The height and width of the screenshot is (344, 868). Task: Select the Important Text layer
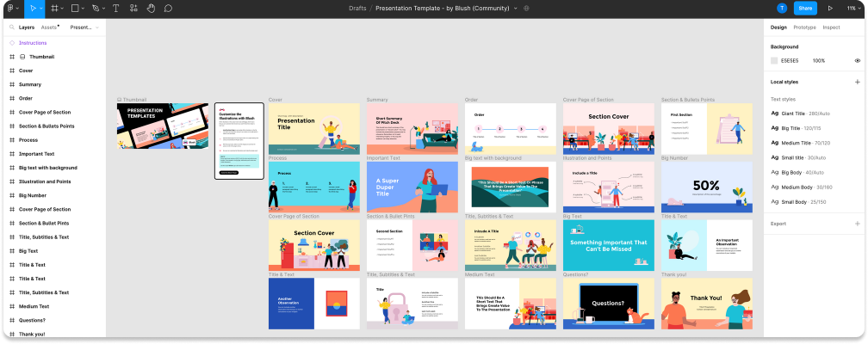click(x=54, y=154)
